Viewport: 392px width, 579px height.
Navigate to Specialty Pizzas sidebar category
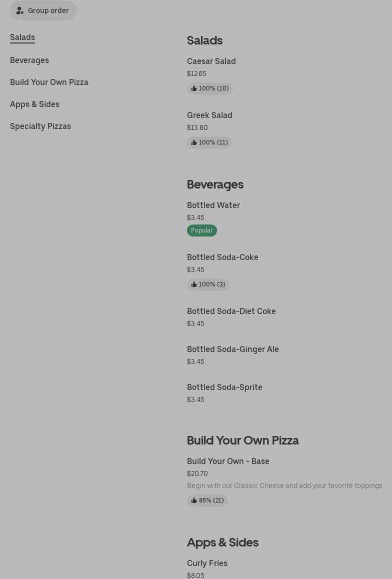tap(40, 126)
